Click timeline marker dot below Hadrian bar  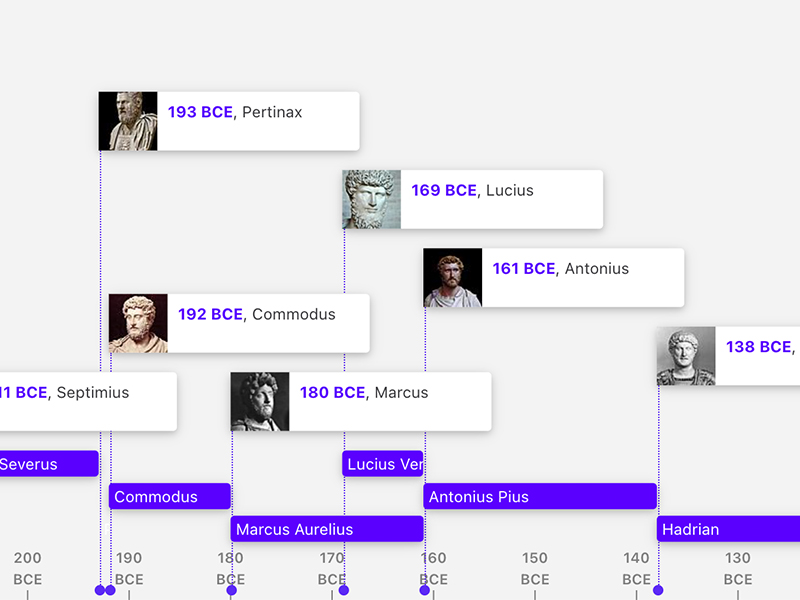point(658,590)
